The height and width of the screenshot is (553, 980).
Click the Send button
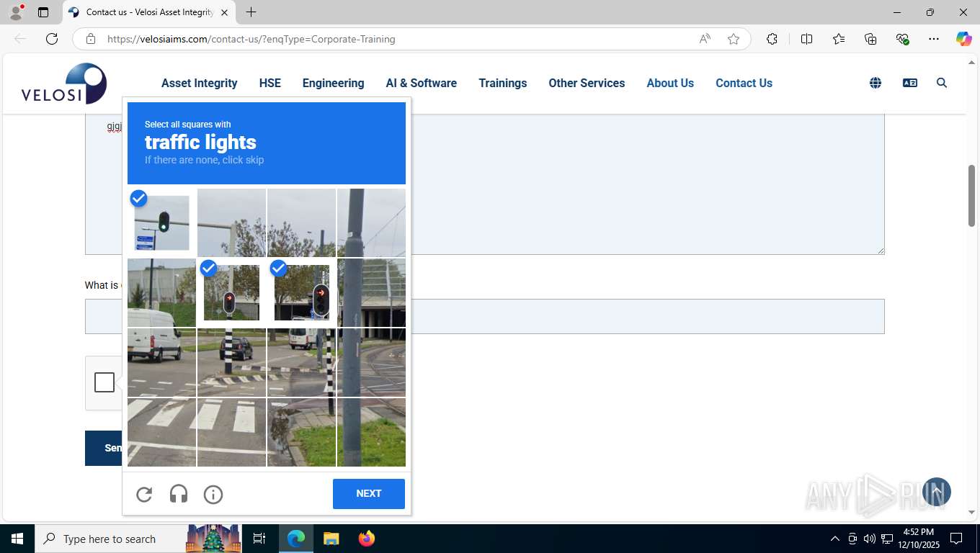[104, 448]
